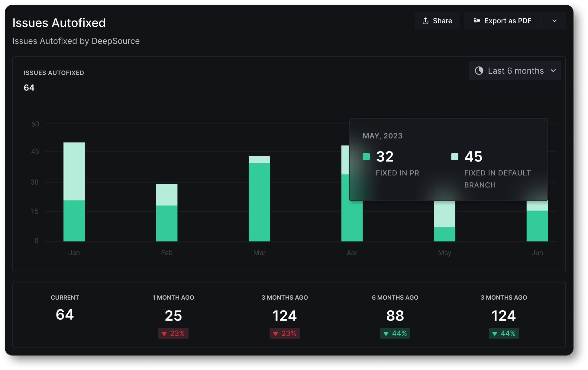Open the Last 6 months dropdown
The image size is (588, 370).
pos(515,71)
